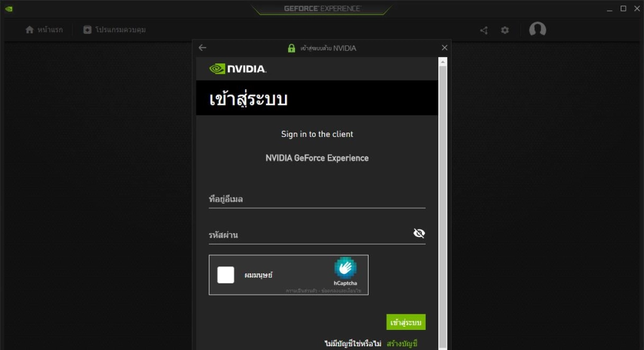Image resolution: width=644 pixels, height=350 pixels.
Task: Click the home icon next to หน้าแรก
Action: (x=30, y=30)
